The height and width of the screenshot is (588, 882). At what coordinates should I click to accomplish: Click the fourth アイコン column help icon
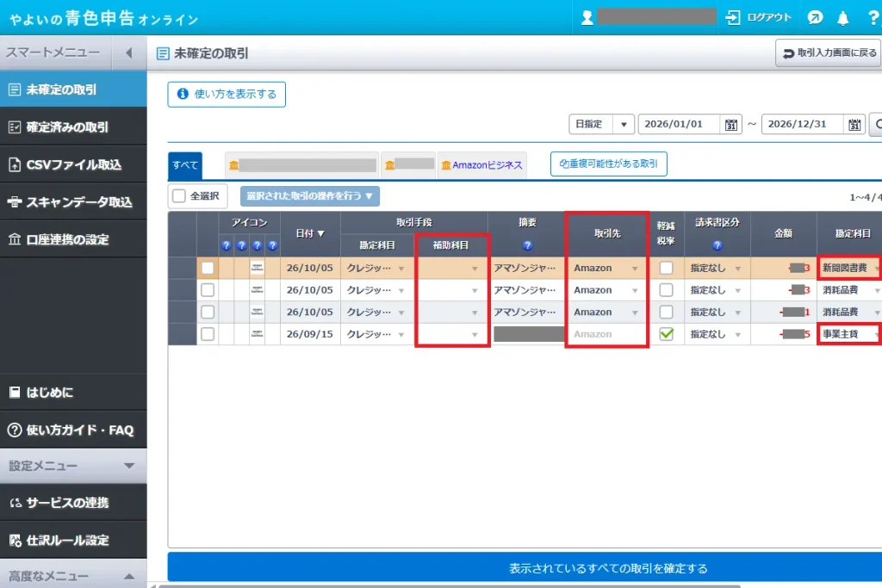[x=272, y=245]
